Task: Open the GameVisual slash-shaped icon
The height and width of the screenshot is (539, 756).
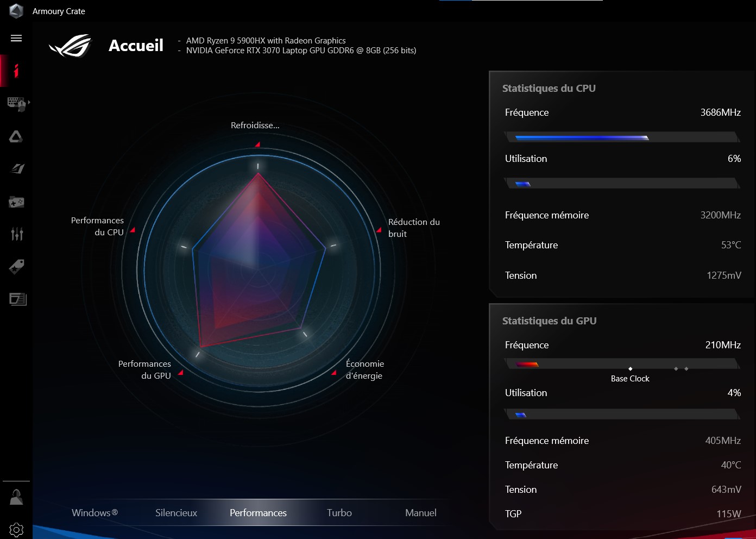Action: (17, 169)
